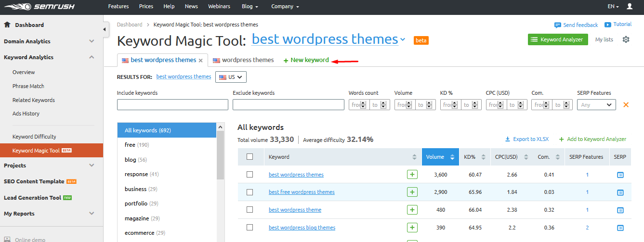Screen dimensions: 644x242
Task: Open Webinars in top menu
Action: click(219, 7)
